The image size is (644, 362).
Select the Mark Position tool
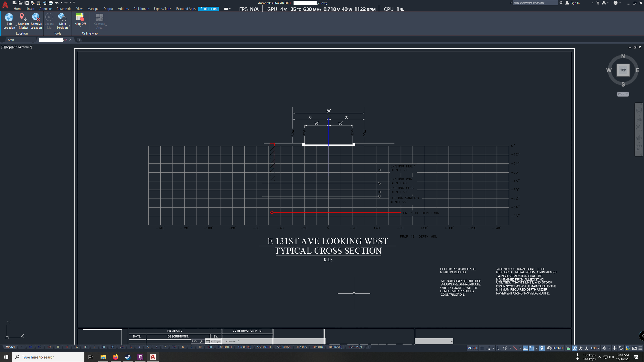coord(62,18)
